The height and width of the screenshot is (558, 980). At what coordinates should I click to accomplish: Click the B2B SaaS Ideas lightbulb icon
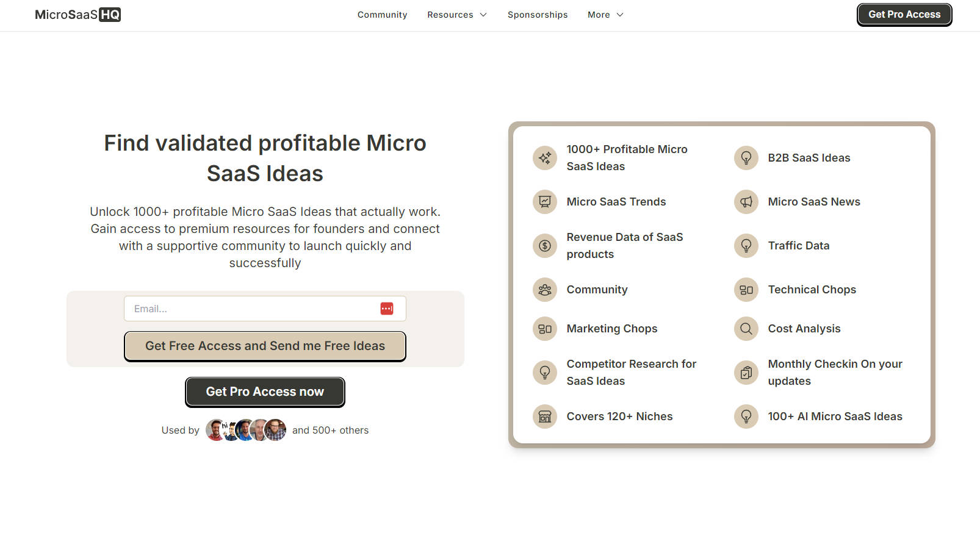746,158
